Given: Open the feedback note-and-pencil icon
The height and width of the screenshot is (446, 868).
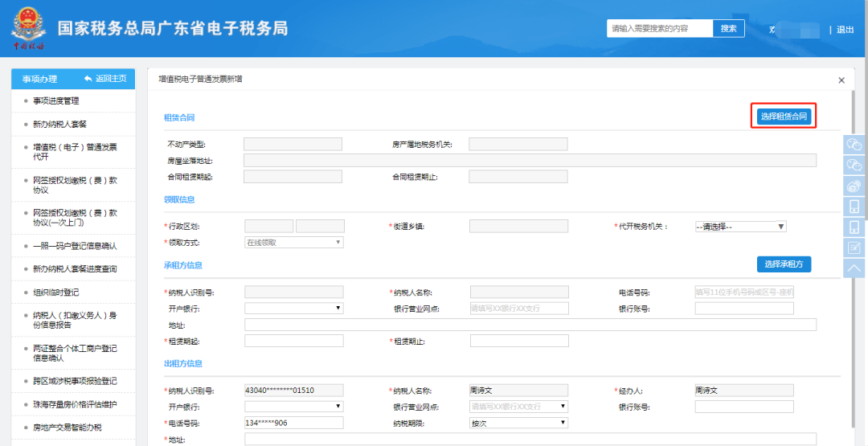Looking at the screenshot, I should (854, 248).
